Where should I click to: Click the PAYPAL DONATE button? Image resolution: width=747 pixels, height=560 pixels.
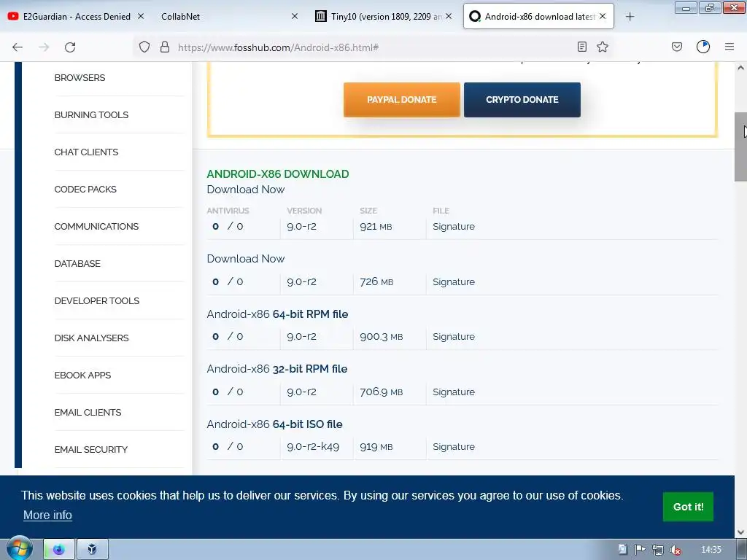point(402,99)
